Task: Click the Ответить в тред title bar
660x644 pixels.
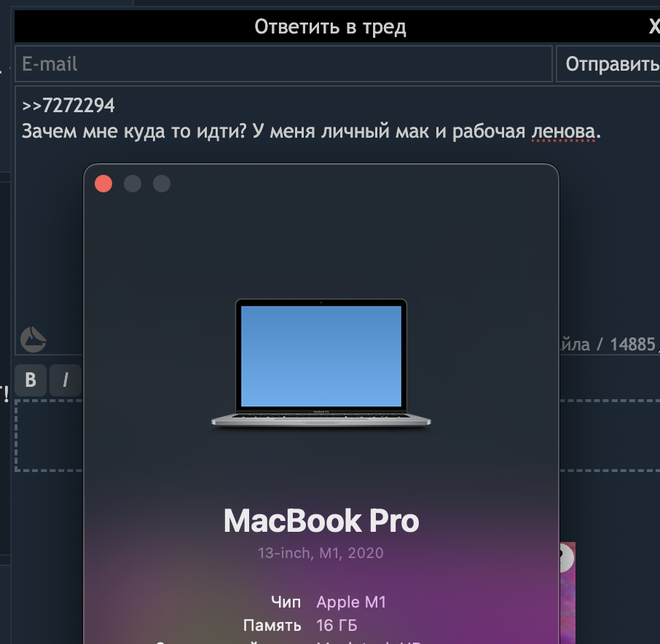Action: [x=331, y=27]
